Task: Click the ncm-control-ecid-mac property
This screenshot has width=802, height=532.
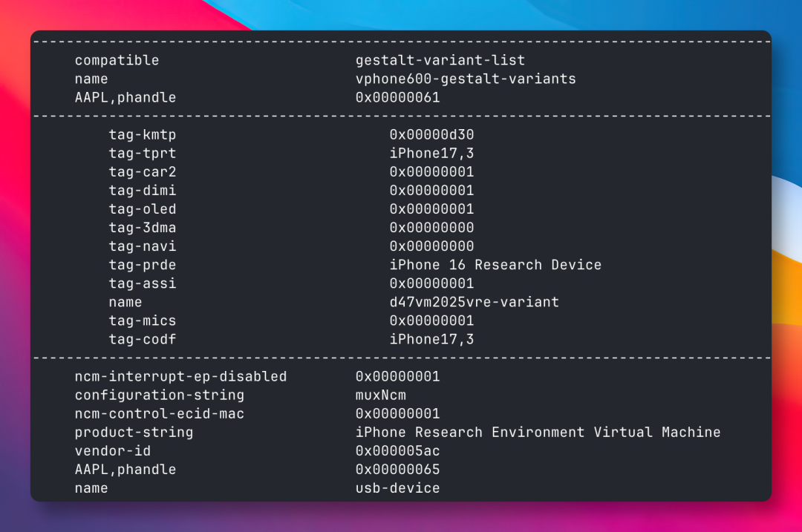Action: (x=159, y=413)
